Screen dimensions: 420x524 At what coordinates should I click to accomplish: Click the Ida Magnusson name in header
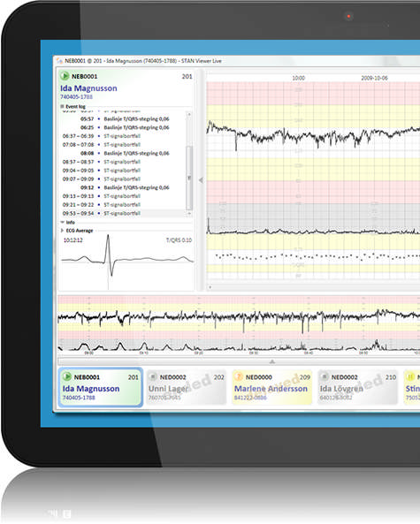88,88
